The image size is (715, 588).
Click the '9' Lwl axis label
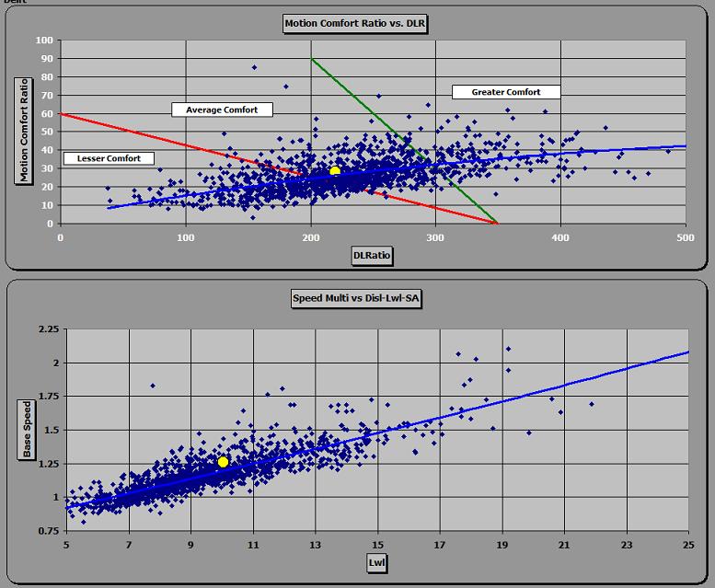point(190,545)
